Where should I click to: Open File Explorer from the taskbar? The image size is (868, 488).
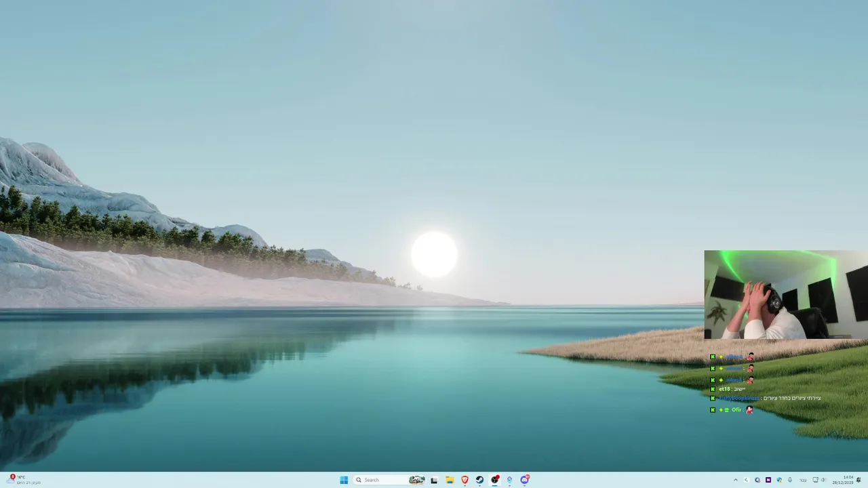coord(450,480)
